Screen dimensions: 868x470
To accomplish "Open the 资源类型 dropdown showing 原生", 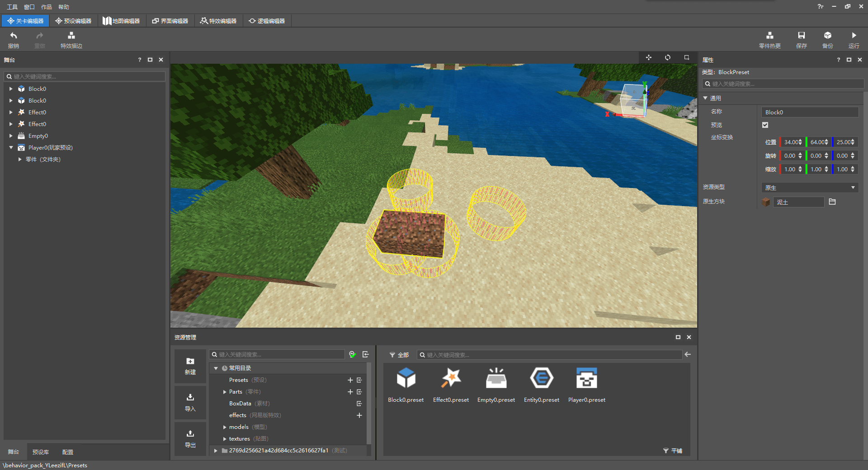I will (x=809, y=188).
